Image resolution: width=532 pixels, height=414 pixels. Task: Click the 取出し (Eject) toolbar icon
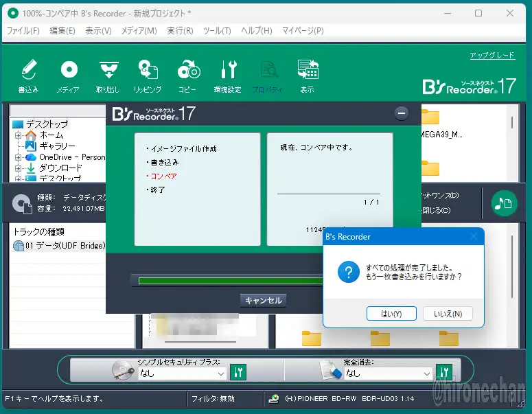coord(107,71)
